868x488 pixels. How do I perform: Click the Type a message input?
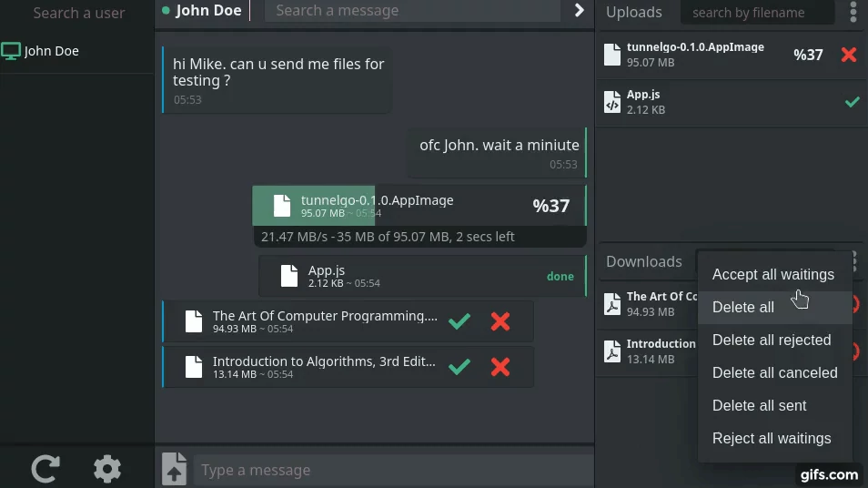click(393, 471)
